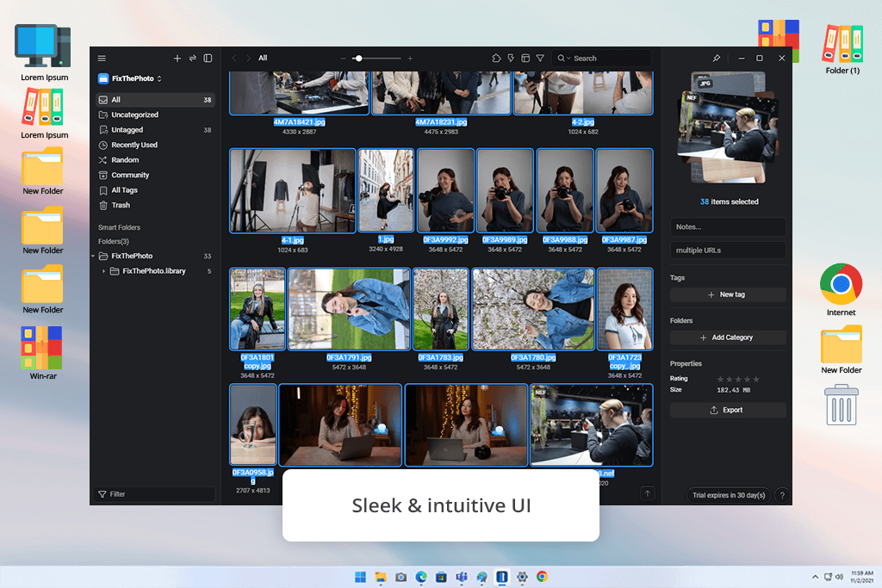Open Recently Used list

156,145
